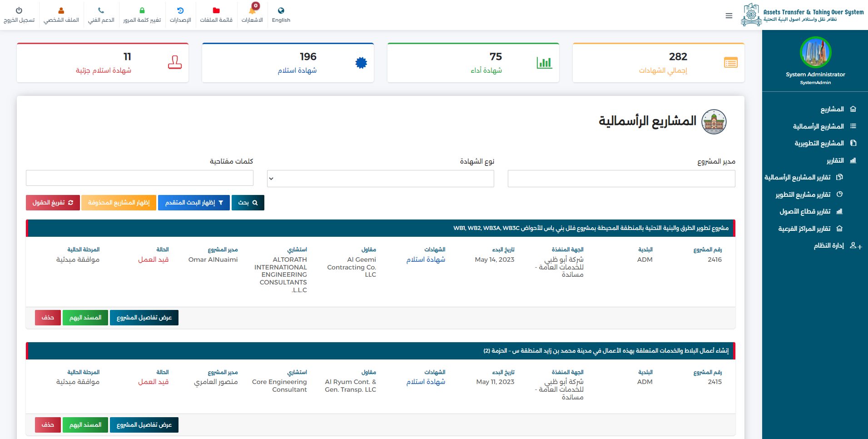
Task: Click the capital projects building emblem
Action: (x=714, y=122)
